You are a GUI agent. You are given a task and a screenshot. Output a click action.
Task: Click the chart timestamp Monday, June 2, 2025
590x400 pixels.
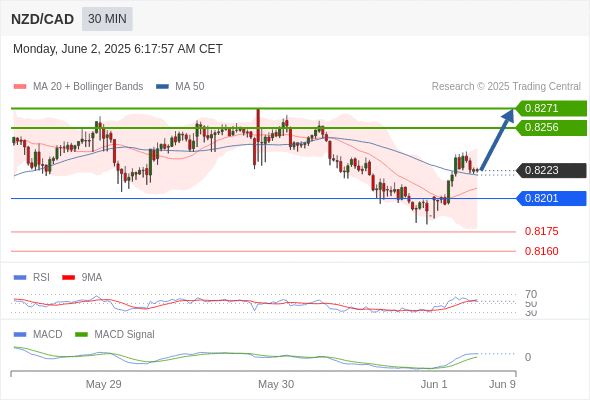(x=118, y=49)
